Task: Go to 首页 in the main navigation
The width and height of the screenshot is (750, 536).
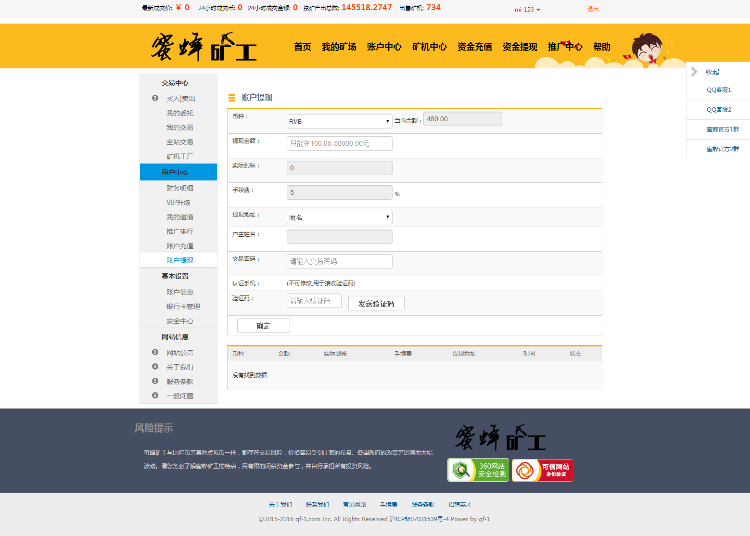Action: [302, 47]
